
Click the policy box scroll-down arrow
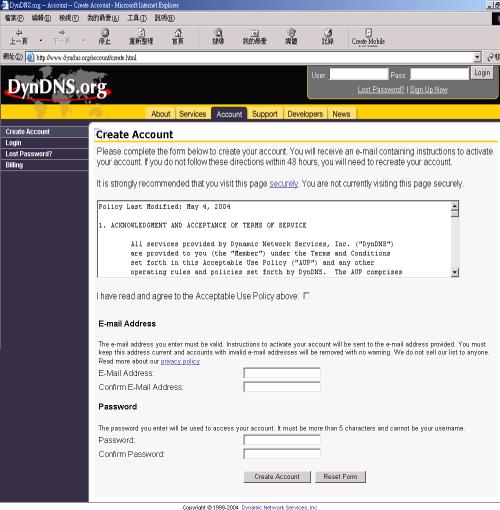click(455, 273)
